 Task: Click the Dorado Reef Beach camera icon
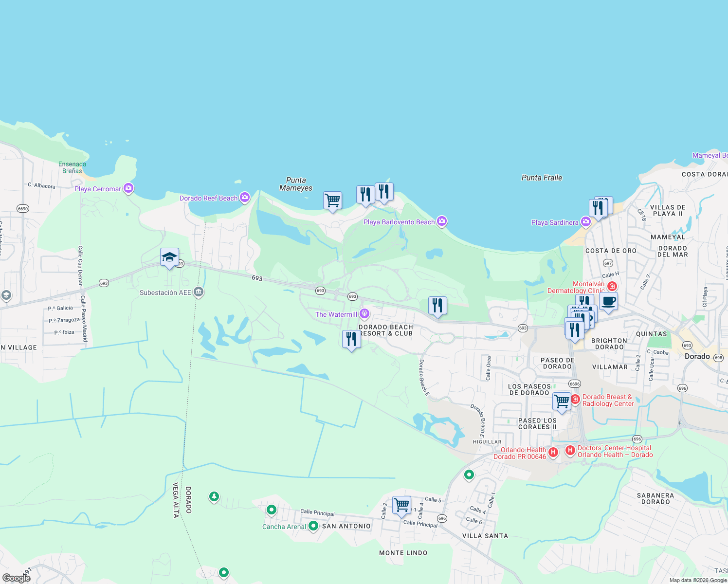244,198
